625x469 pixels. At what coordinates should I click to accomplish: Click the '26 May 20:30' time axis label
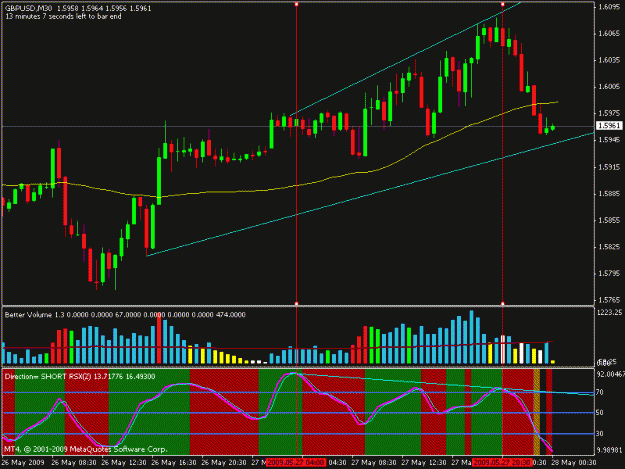(224, 463)
